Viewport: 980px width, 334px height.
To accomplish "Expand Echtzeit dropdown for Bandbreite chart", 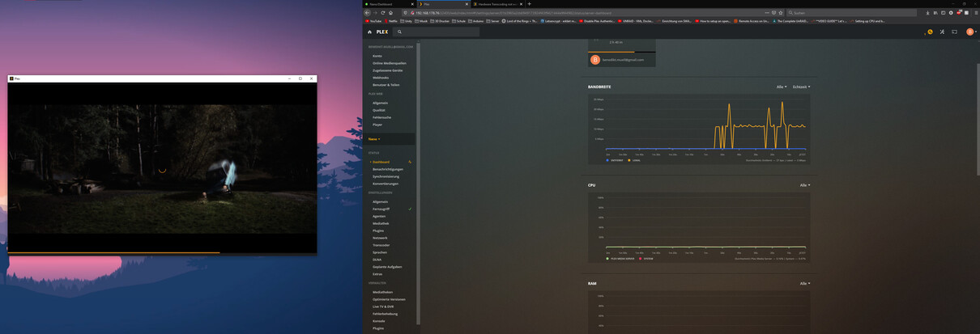I will click(x=801, y=87).
